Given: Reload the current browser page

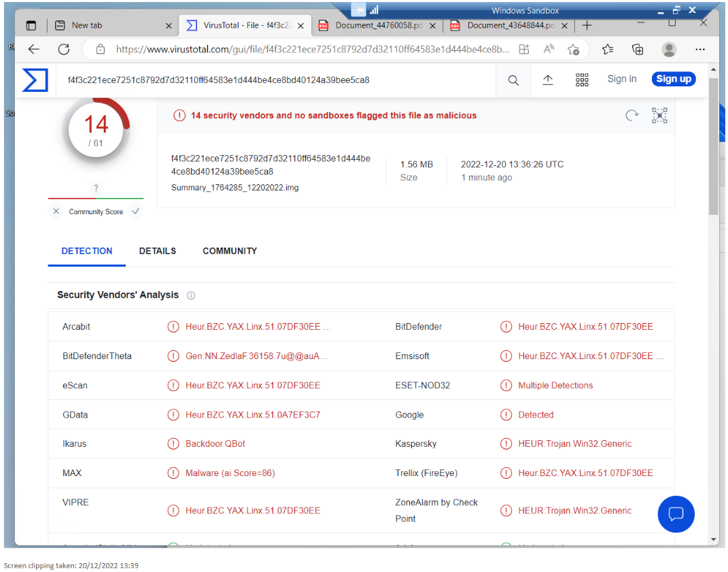Looking at the screenshot, I should [x=64, y=49].
